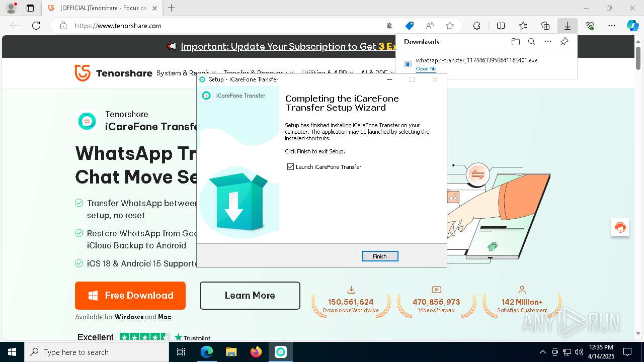Click the orange Free Download button
The width and height of the screenshot is (644, 362).
(130, 296)
